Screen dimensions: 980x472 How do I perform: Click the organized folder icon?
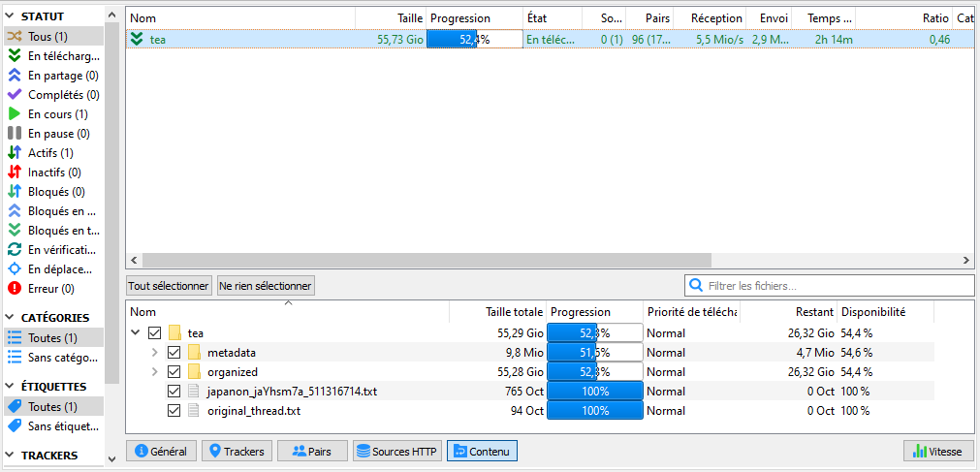[194, 372]
